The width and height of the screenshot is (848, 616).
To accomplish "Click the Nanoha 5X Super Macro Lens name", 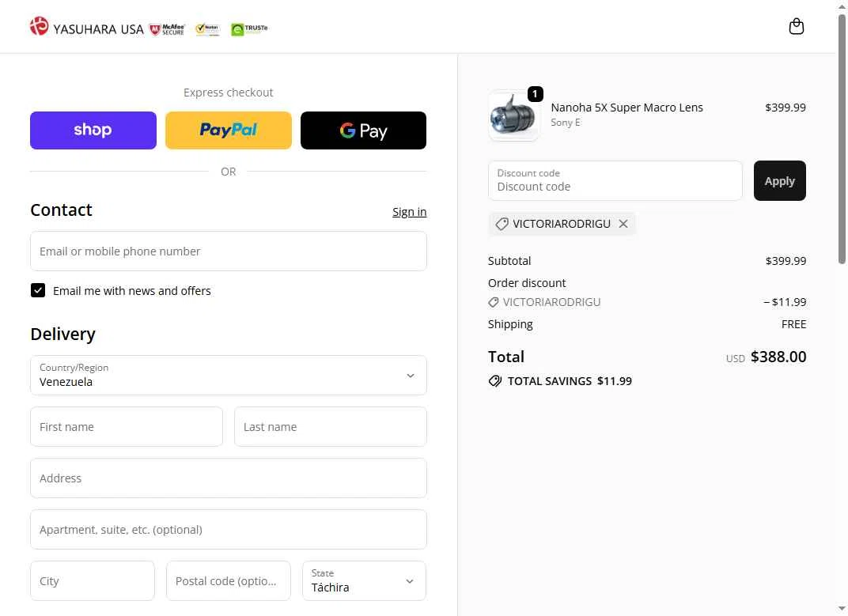I will click(x=627, y=108).
